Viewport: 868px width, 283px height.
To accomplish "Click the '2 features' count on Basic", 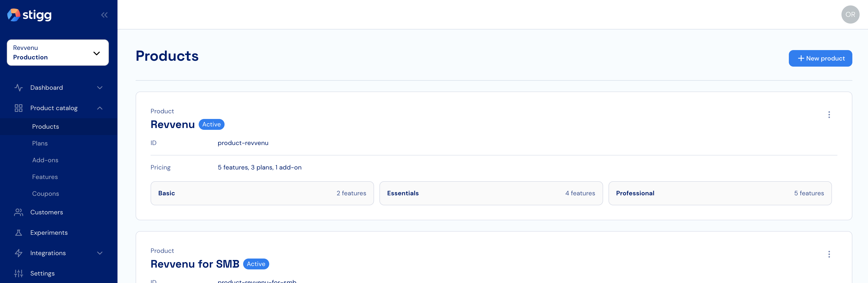I will click(351, 194).
